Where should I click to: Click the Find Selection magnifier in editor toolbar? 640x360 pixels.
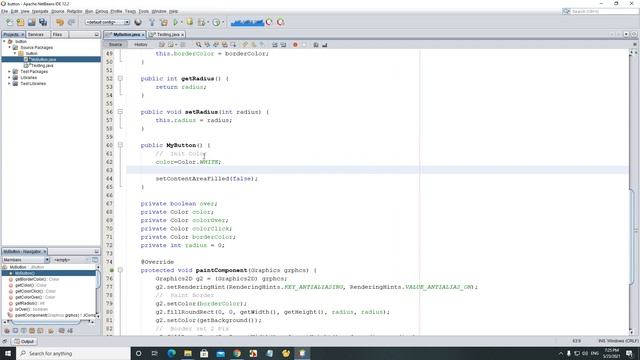point(198,44)
